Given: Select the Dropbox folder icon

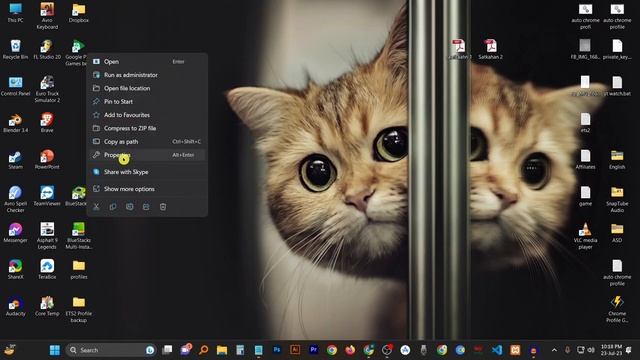Looking at the screenshot, I should click(79, 13).
